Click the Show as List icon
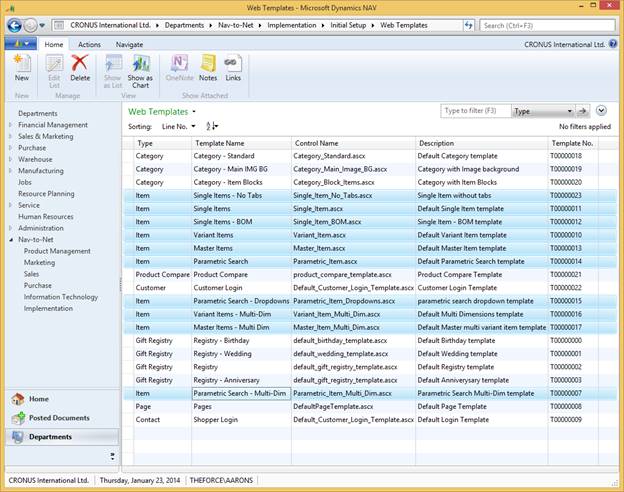624x492 pixels. [x=113, y=64]
